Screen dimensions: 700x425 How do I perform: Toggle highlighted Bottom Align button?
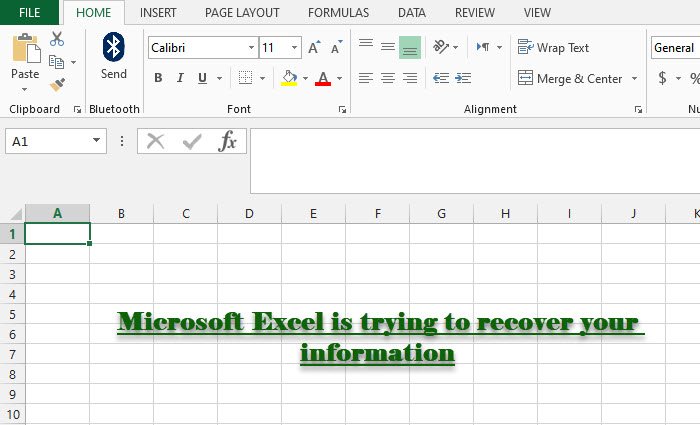coord(410,47)
